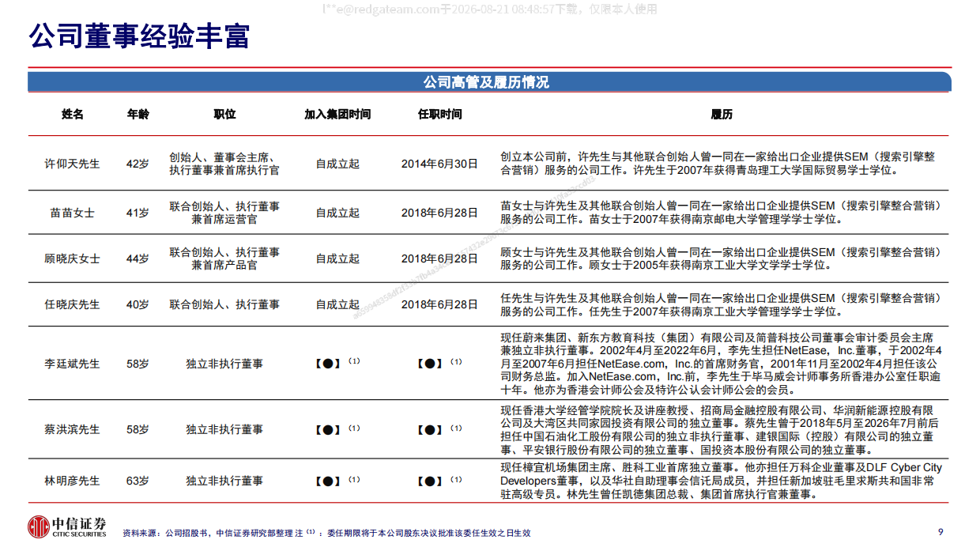Image resolution: width=980 pixels, height=551 pixels.
Task: Click 李廷斌先生's biography mentioning NetEase
Action: (721, 364)
